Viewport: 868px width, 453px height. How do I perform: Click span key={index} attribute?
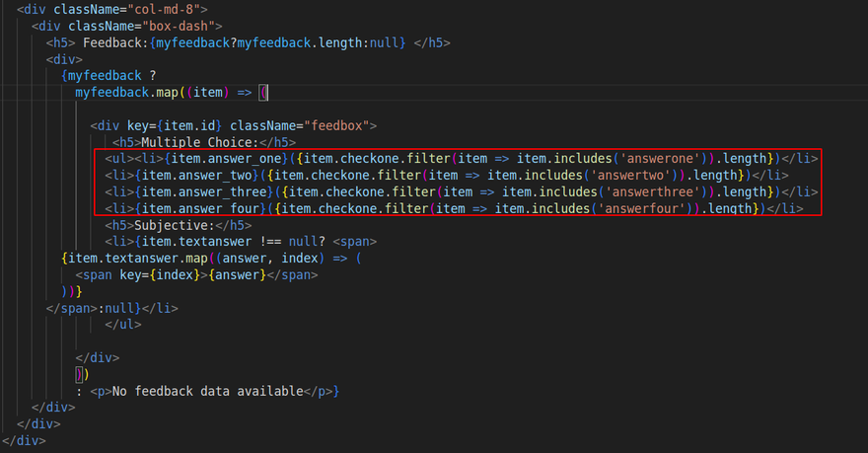[x=126, y=275]
